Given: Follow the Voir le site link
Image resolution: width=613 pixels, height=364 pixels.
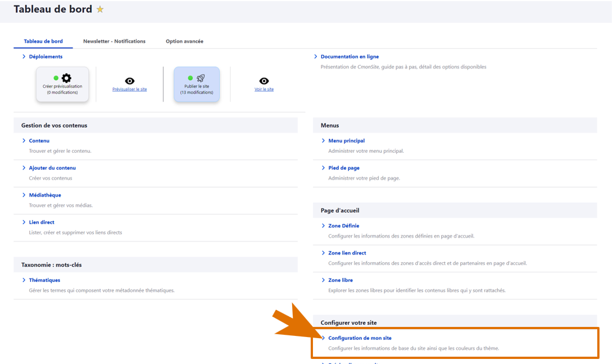Looking at the screenshot, I should coord(264,89).
